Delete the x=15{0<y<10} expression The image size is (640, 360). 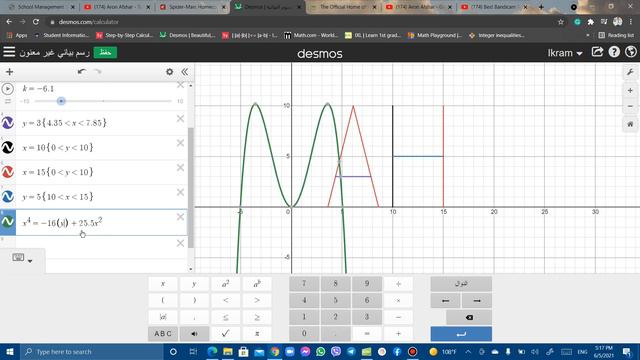click(180, 168)
